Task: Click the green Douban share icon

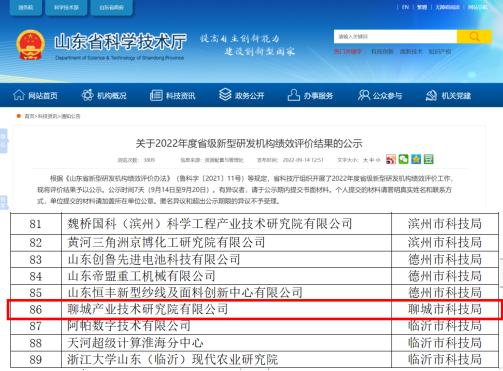Action: coord(429,159)
